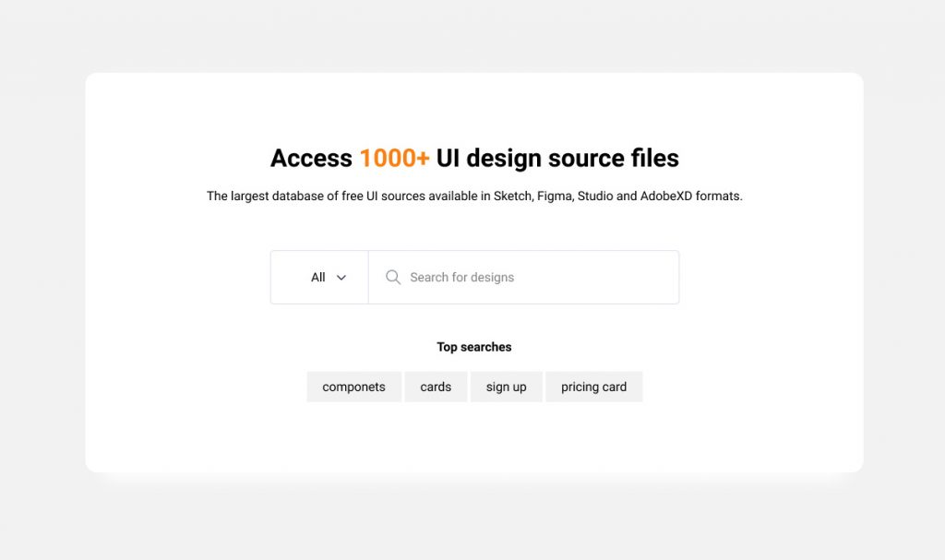Click the "Top searches" heading

click(x=474, y=347)
